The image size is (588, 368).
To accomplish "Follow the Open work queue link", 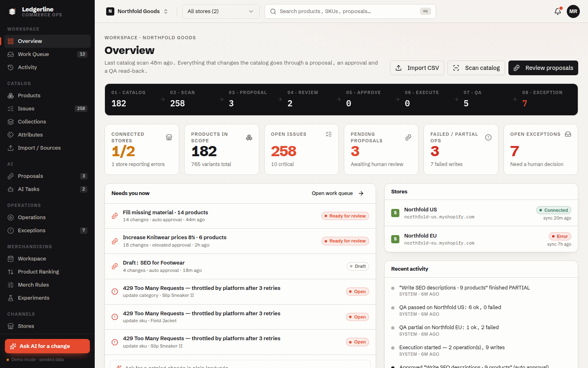I will [x=338, y=193].
